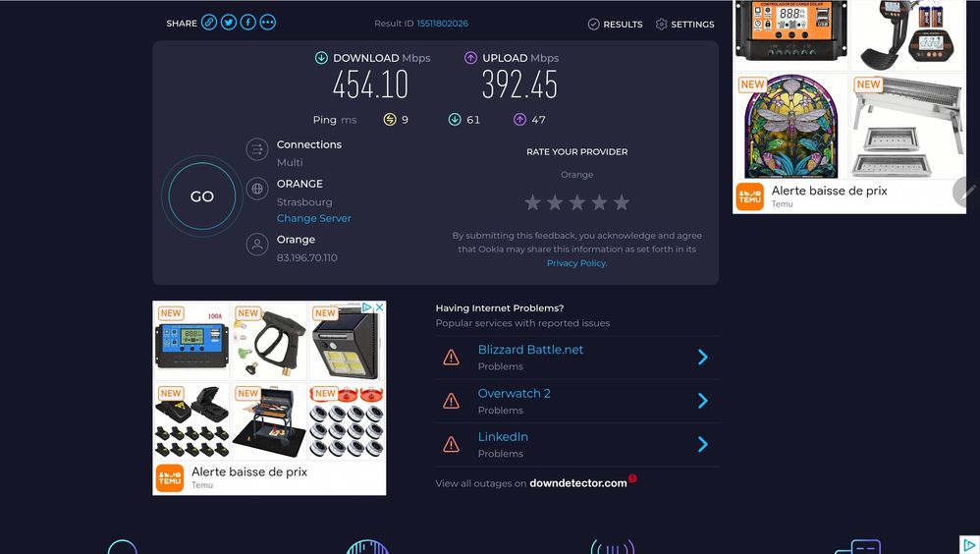Click the warning icon beside Blizzard Battle.net

[x=451, y=357]
